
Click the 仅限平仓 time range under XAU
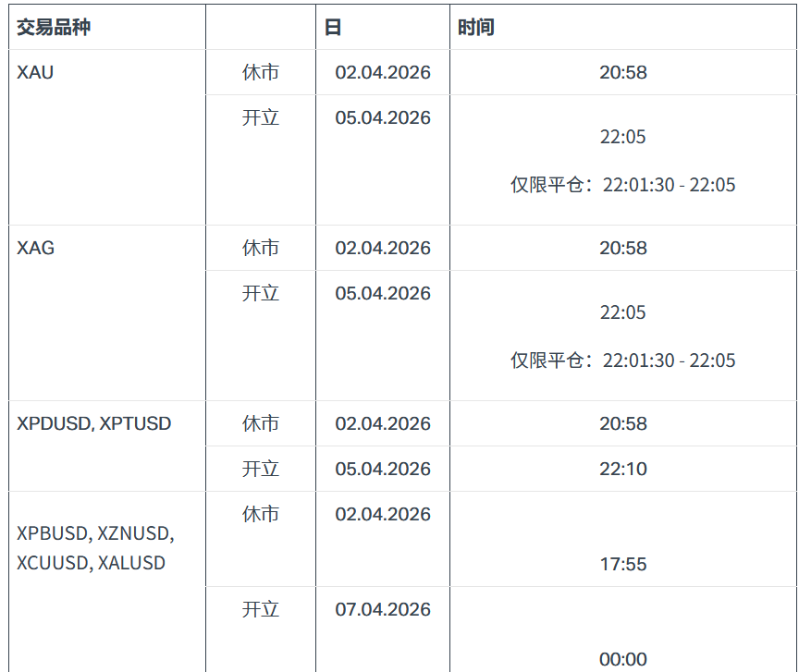[623, 185]
